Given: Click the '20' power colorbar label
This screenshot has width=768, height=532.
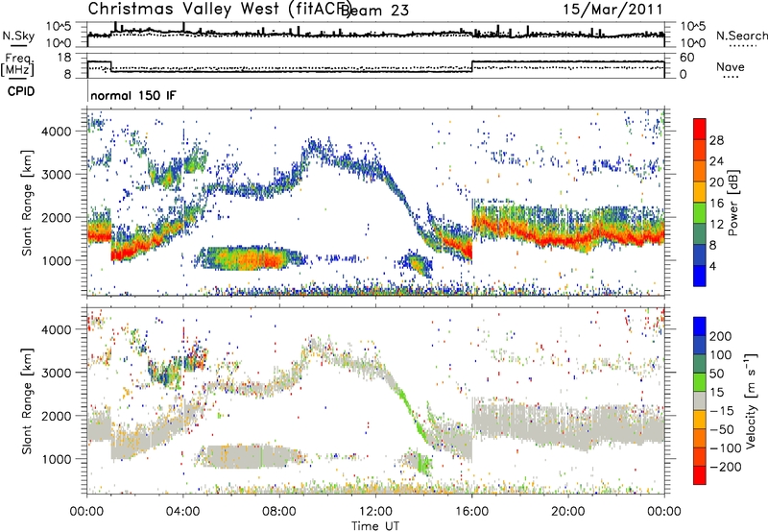Looking at the screenshot, I should tap(716, 182).
